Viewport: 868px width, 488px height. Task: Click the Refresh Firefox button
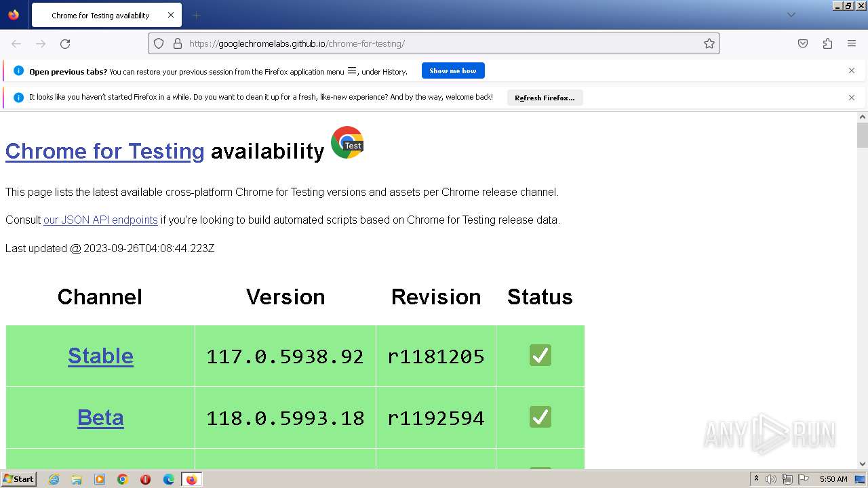coord(545,98)
